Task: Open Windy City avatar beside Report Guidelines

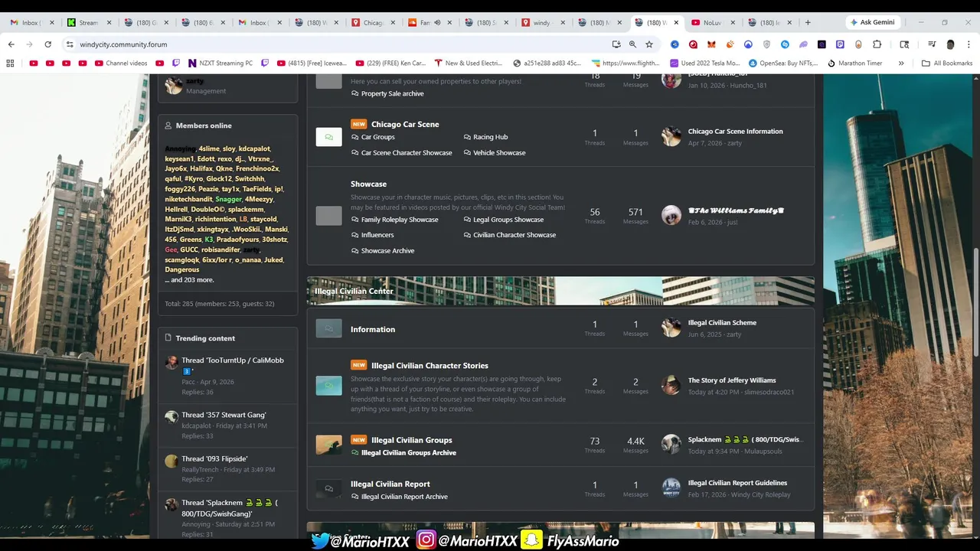Action: (671, 488)
